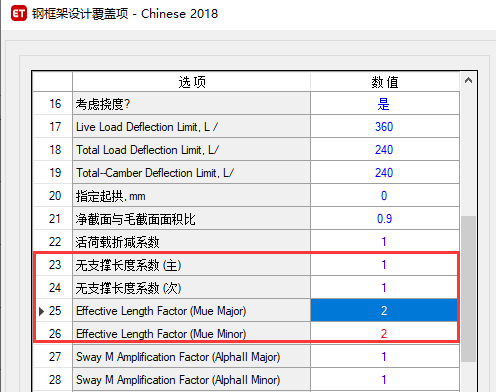
Task: Select Effective Length Factor (Mue Minor) value
Action: 385,334
